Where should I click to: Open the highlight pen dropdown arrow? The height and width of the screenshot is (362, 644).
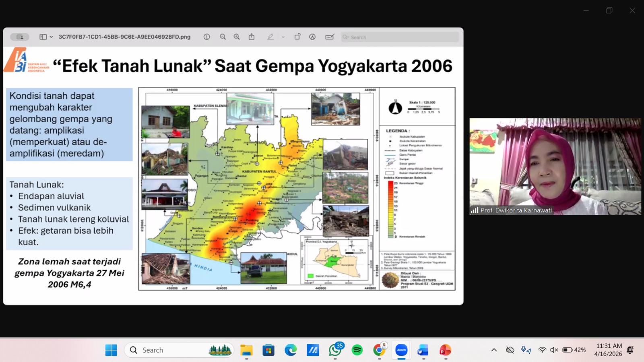[283, 37]
